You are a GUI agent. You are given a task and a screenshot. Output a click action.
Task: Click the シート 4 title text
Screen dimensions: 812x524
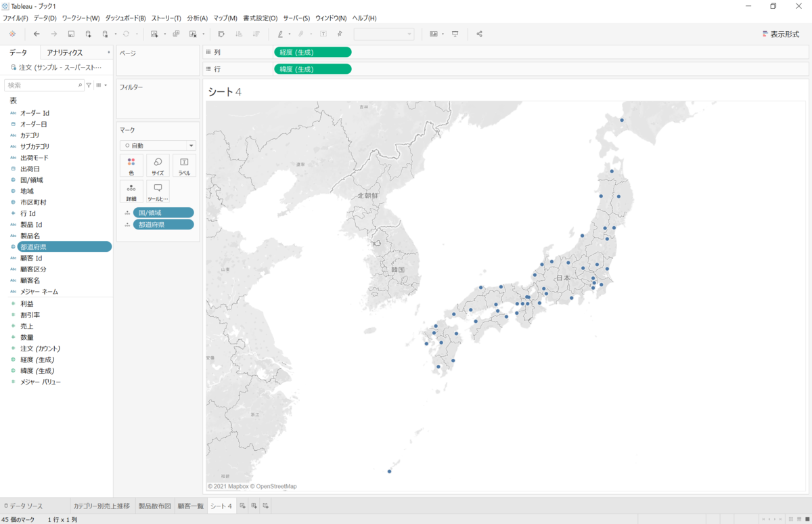click(x=225, y=91)
